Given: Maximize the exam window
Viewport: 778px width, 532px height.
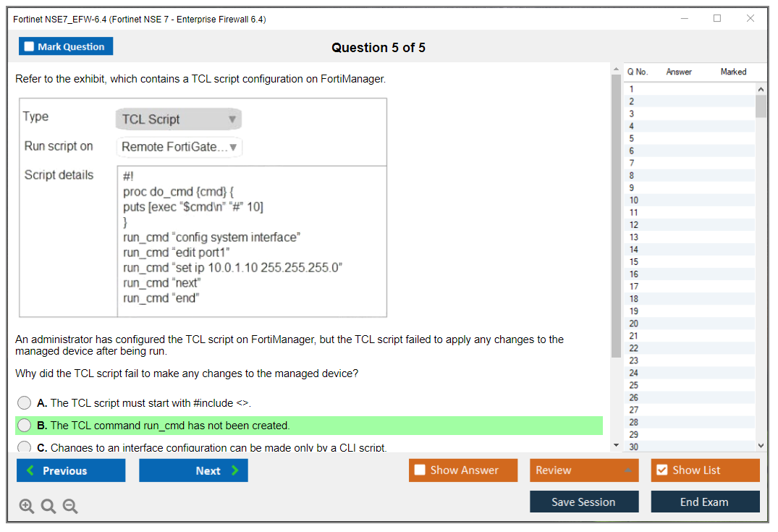Looking at the screenshot, I should [x=716, y=19].
